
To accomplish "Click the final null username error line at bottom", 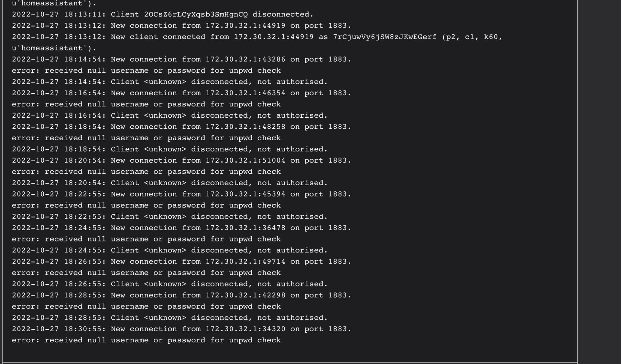I will 147,340.
